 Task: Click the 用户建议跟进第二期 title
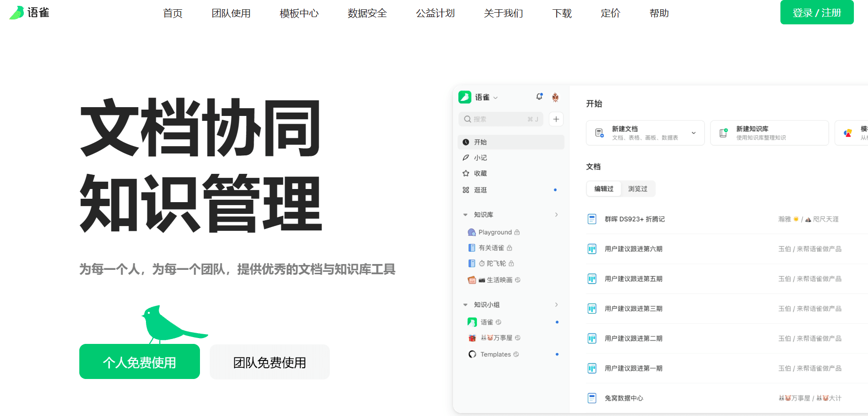click(633, 339)
